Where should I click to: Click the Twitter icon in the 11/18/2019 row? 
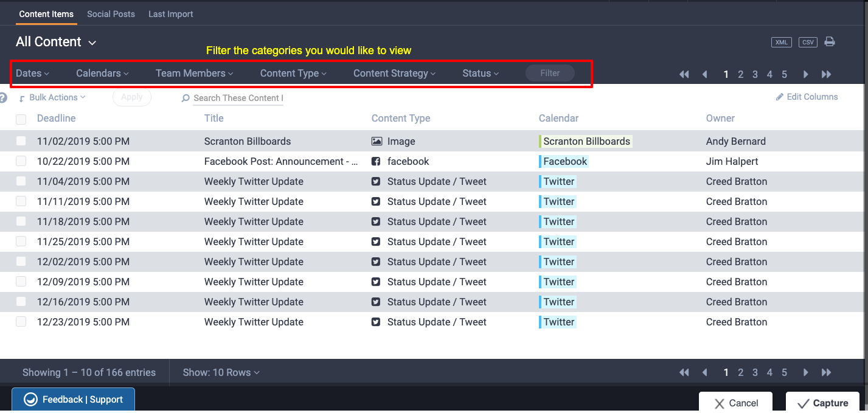377,221
